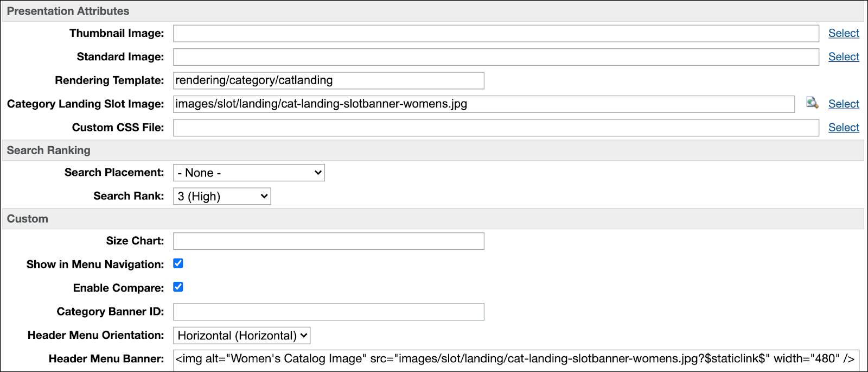Focus the Category Banner ID field

(329, 312)
